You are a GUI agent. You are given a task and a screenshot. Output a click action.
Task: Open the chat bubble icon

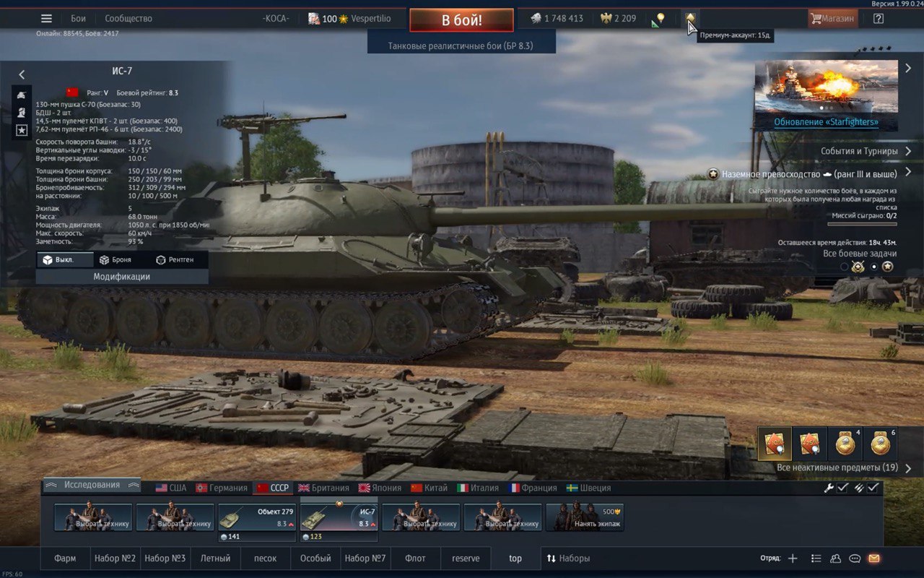[x=855, y=558]
